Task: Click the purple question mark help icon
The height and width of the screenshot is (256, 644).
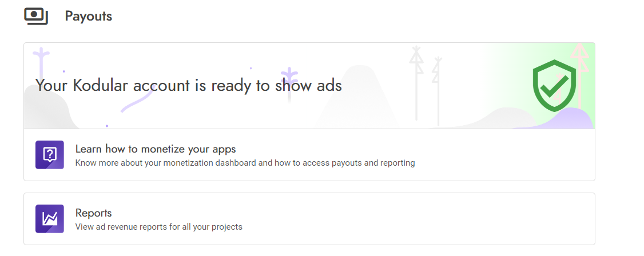Action: point(50,155)
